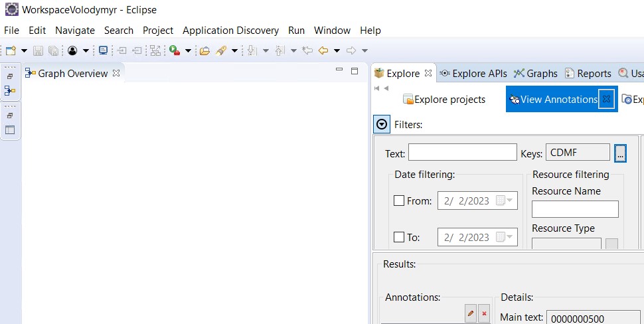Click the blue monitor toolbar icon
644x324 pixels.
point(103,50)
